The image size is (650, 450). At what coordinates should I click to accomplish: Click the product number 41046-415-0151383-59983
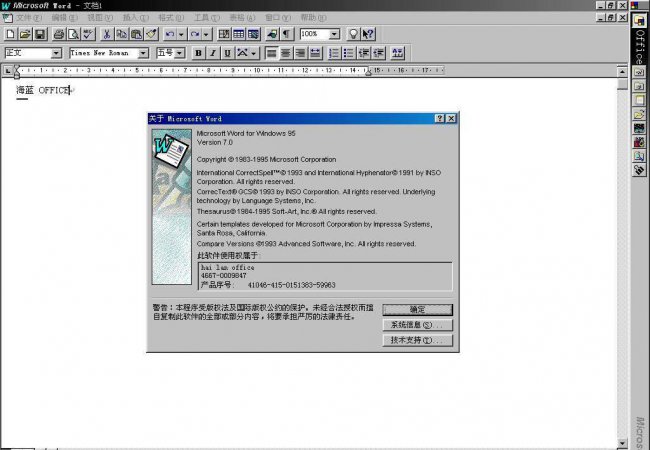[291, 285]
